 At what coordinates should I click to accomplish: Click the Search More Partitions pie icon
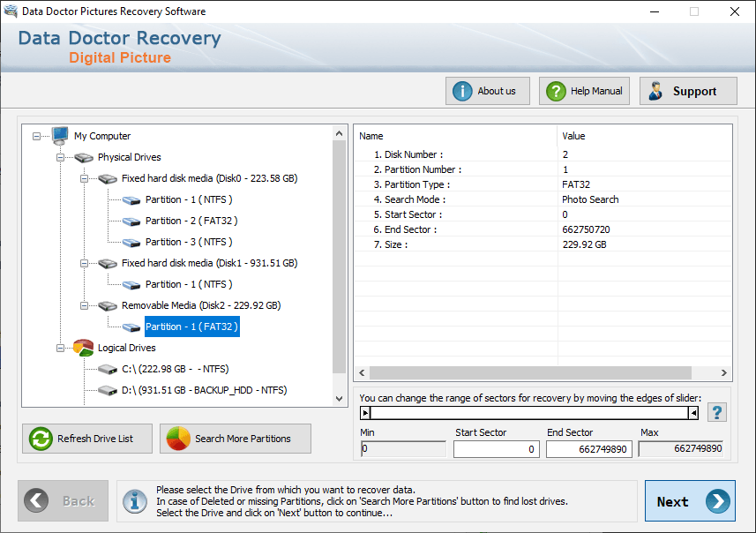[178, 439]
